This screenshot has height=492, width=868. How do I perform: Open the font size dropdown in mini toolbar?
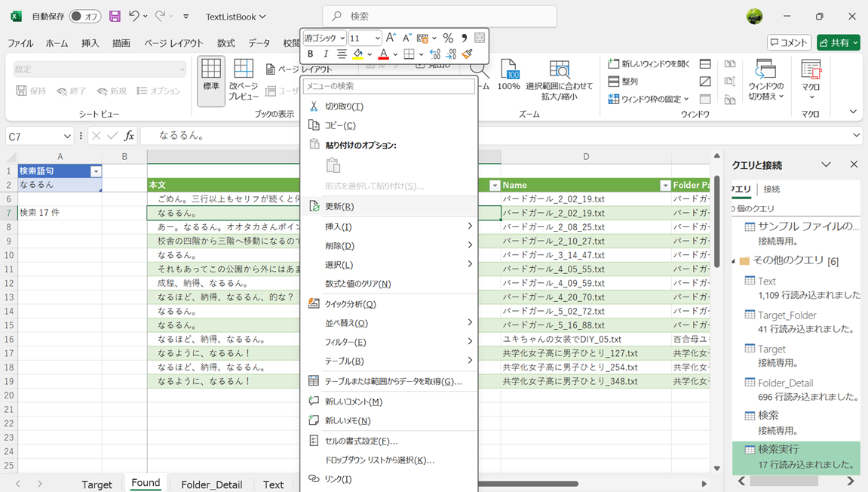[377, 38]
